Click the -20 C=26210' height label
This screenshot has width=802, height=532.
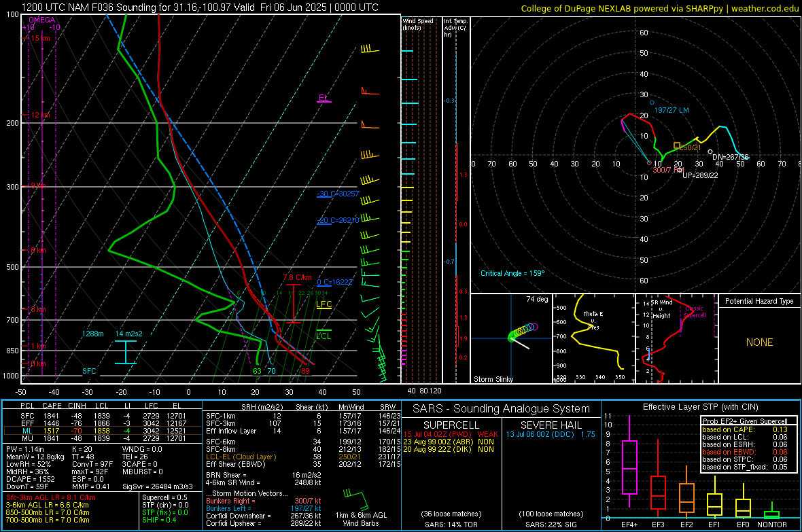[338, 220]
